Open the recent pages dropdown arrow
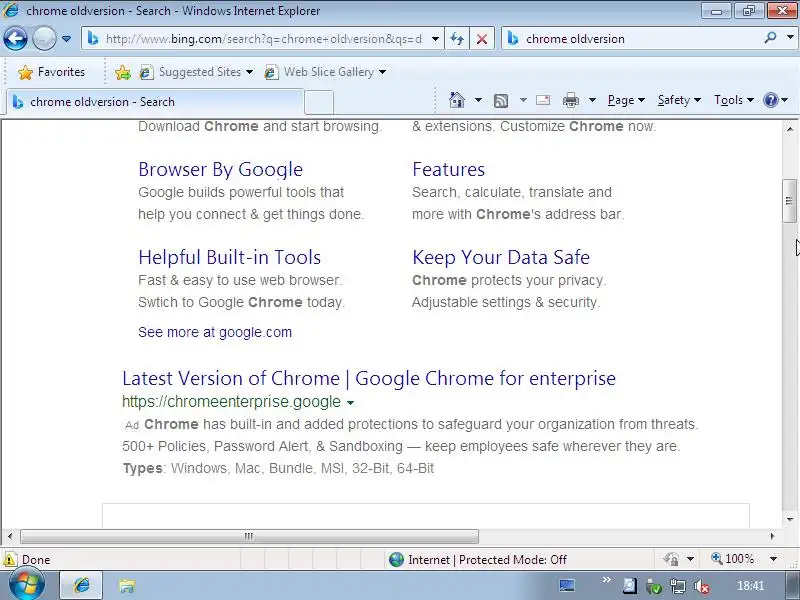Screen dimensions: 800x600 [66, 39]
